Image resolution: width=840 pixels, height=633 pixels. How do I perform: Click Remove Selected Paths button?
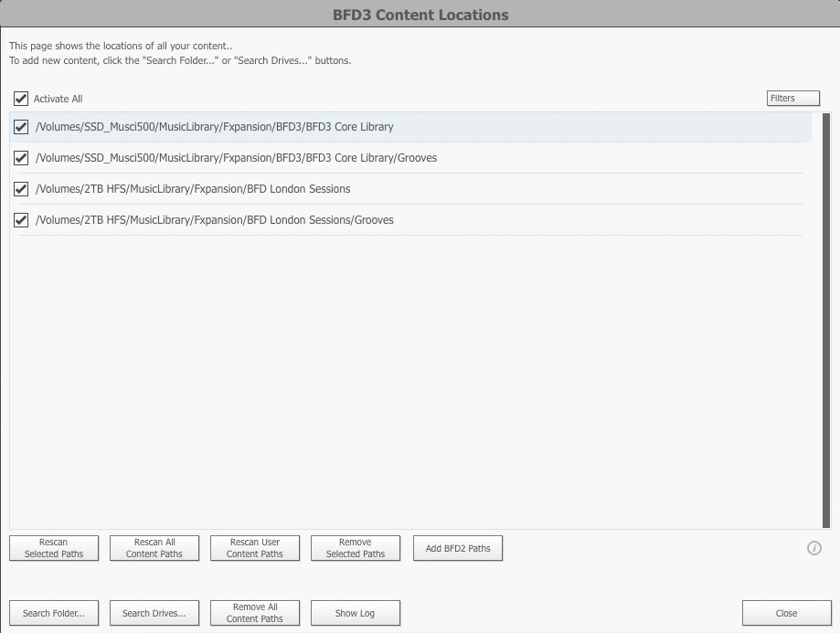click(356, 548)
